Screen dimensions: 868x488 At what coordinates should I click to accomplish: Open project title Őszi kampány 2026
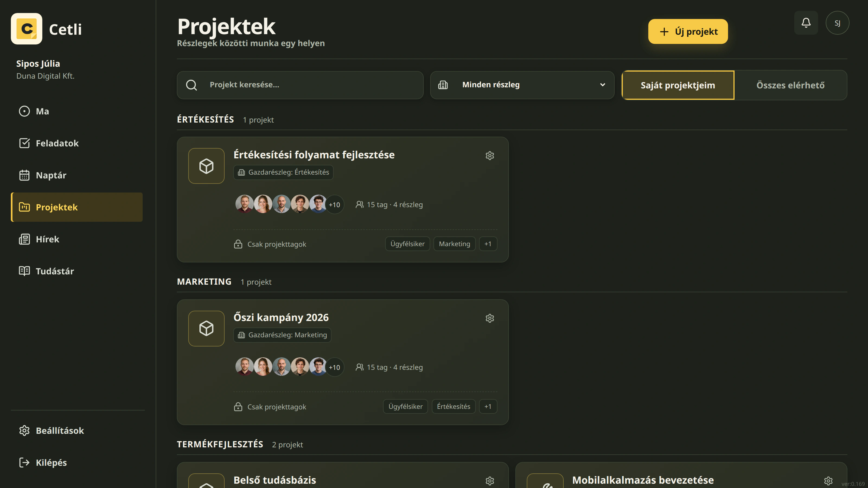(x=281, y=317)
